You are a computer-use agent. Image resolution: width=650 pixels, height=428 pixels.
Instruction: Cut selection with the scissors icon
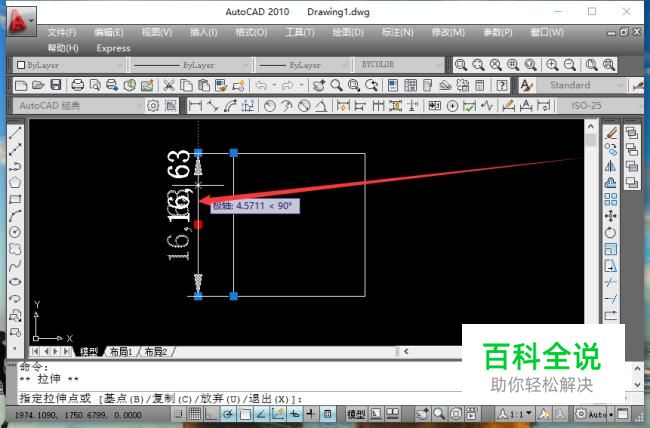tap(168, 85)
